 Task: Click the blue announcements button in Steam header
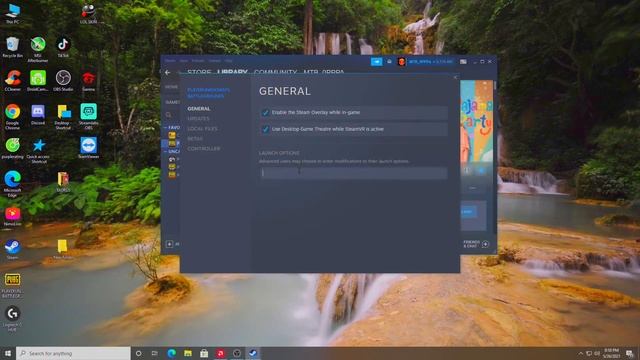376,62
